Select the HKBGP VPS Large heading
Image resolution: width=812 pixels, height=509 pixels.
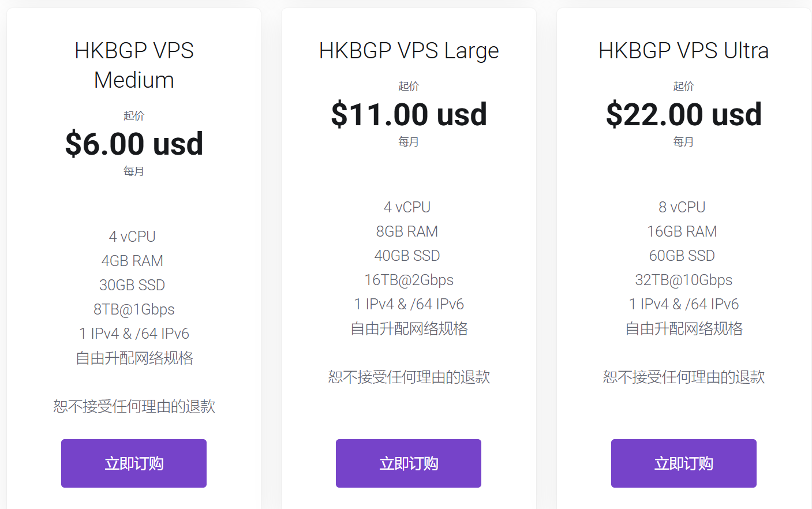tap(409, 51)
